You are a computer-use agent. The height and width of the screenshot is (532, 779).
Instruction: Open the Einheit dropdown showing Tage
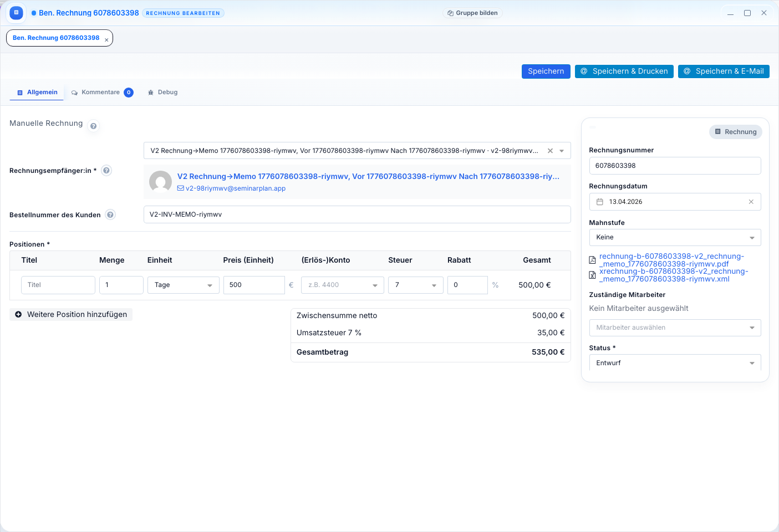[x=183, y=285]
